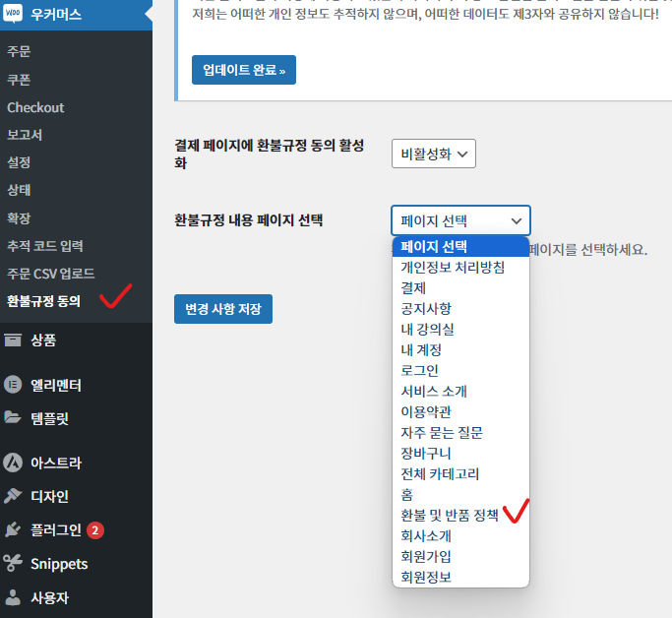This screenshot has width=672, height=618.
Task: Choose 내 강의실 from the page list
Action: (x=460, y=329)
